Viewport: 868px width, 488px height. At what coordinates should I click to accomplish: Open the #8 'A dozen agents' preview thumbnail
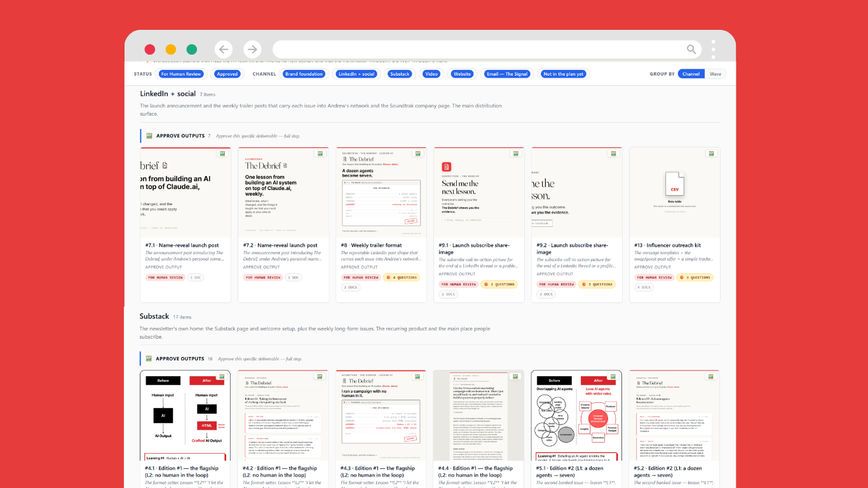click(381, 193)
